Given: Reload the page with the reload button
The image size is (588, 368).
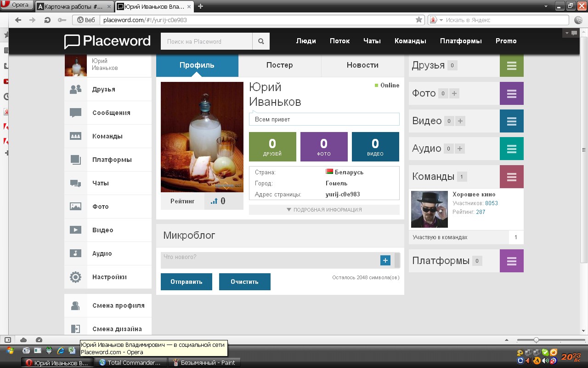Looking at the screenshot, I should click(x=47, y=20).
